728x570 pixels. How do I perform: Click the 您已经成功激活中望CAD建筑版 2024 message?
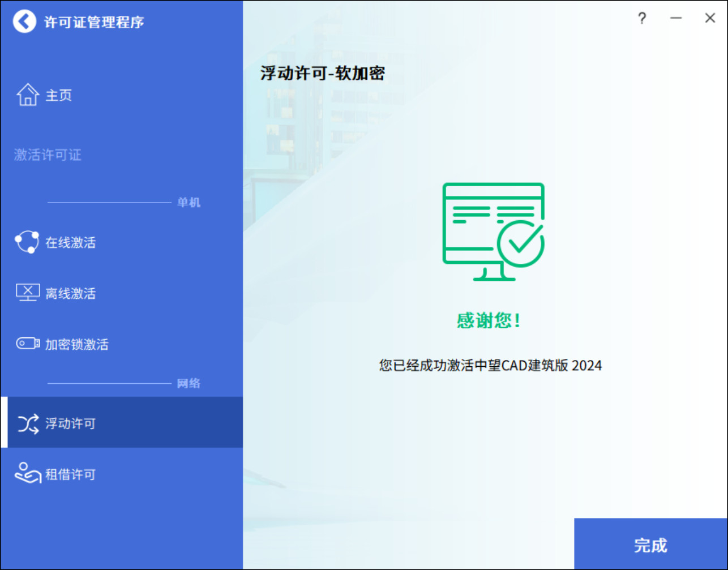(490, 366)
